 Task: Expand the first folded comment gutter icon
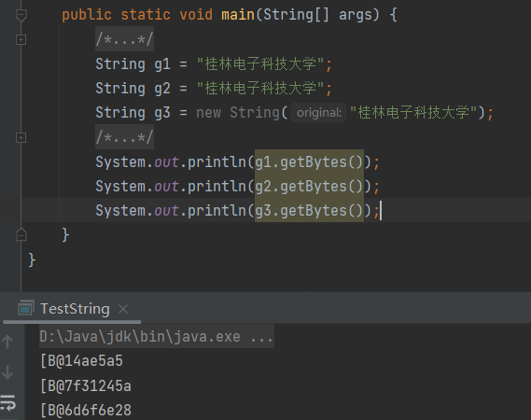(21, 39)
